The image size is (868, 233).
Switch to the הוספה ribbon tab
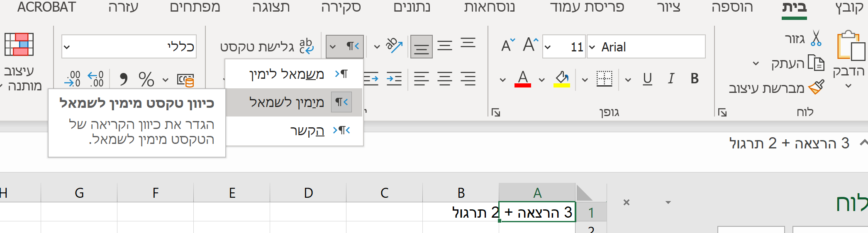tap(732, 7)
